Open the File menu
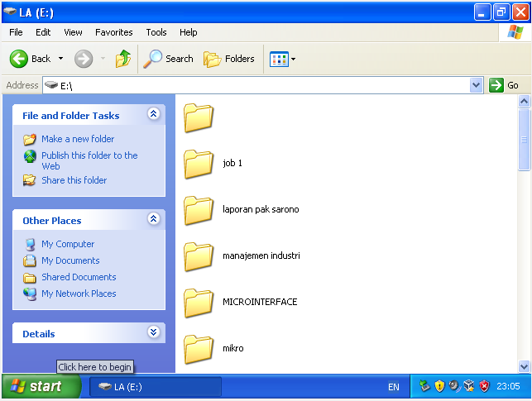This screenshot has width=532, height=401. point(16,32)
